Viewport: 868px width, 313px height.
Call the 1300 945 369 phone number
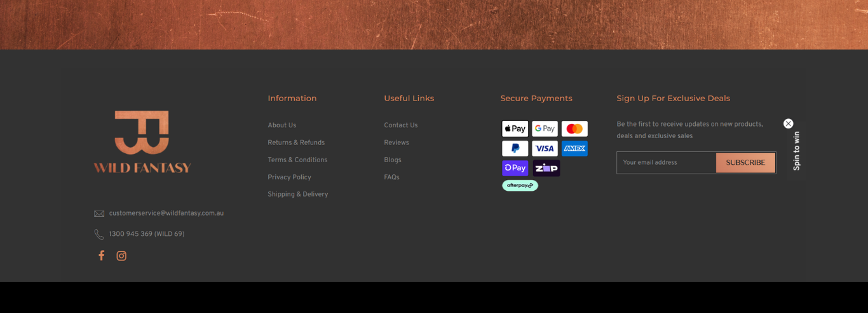coord(146,234)
